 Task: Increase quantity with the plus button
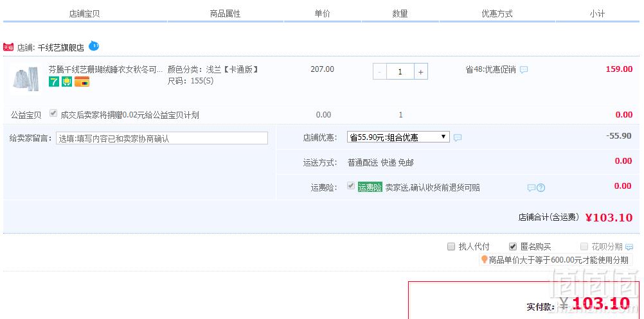[x=420, y=72]
